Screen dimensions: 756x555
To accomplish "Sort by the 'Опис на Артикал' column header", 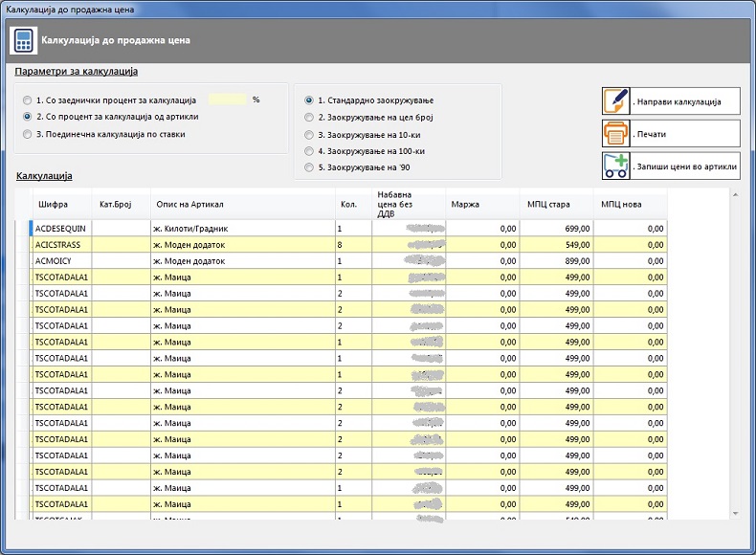I will (x=243, y=204).
